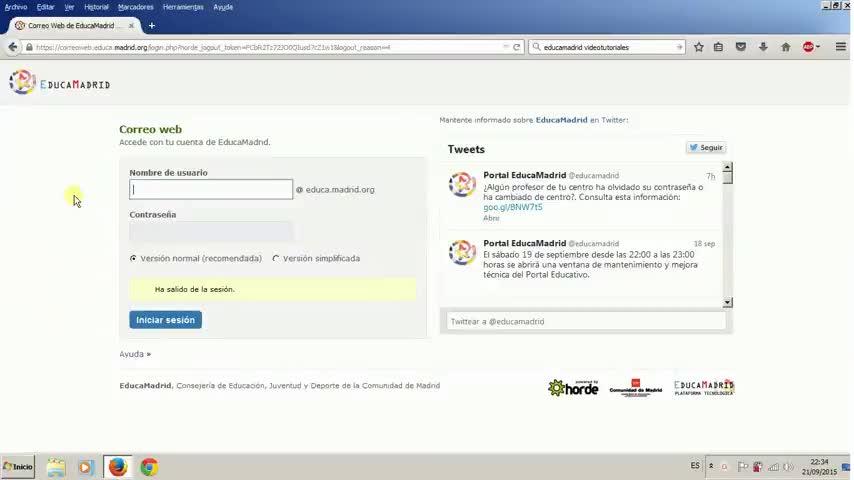Open the Ayuda » link below form

tap(135, 354)
